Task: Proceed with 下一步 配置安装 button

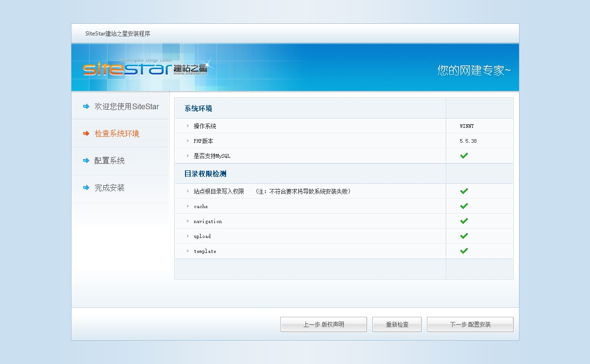Action: 470,324
